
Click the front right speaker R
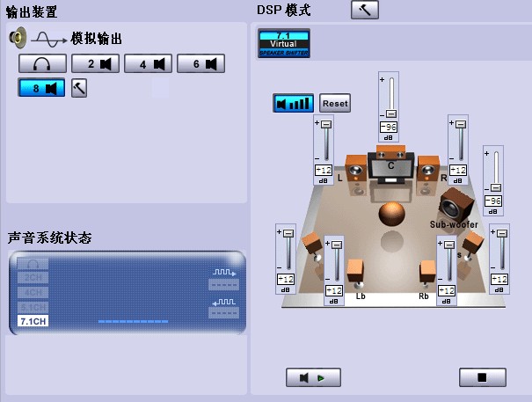[427, 172]
